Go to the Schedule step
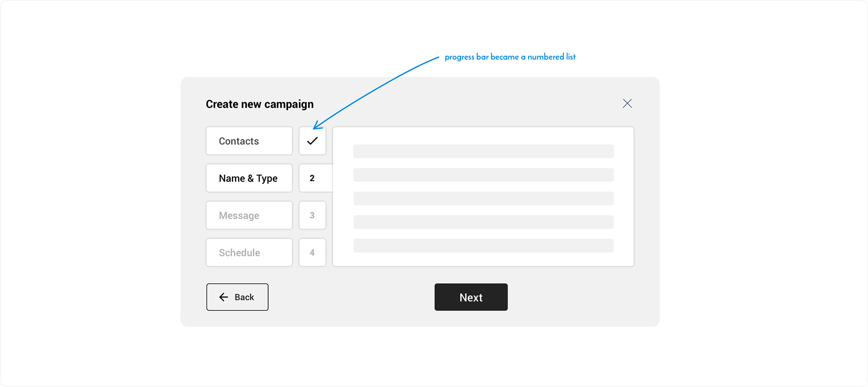 click(x=249, y=252)
